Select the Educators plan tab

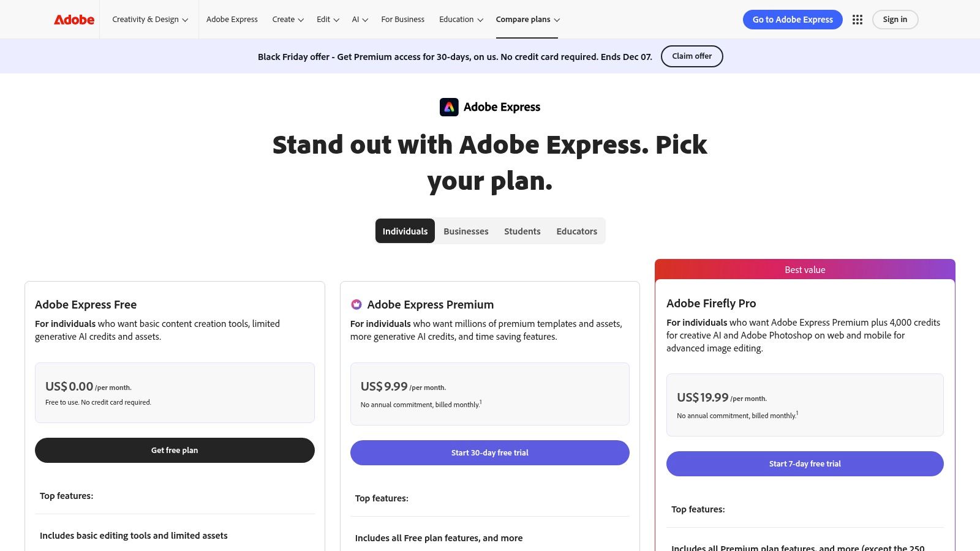(576, 231)
